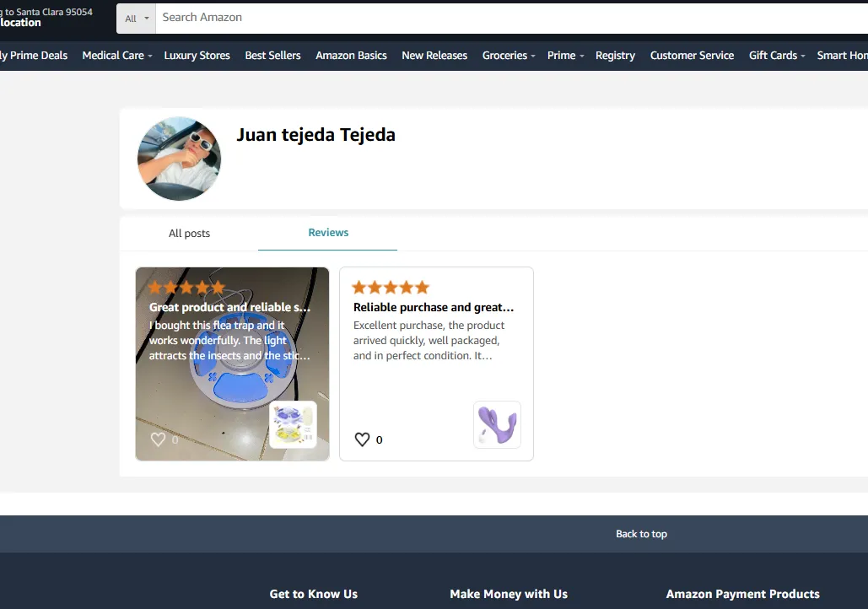Expand the Prime dropdown menu
Image resolution: width=868 pixels, height=609 pixels.
click(x=563, y=55)
